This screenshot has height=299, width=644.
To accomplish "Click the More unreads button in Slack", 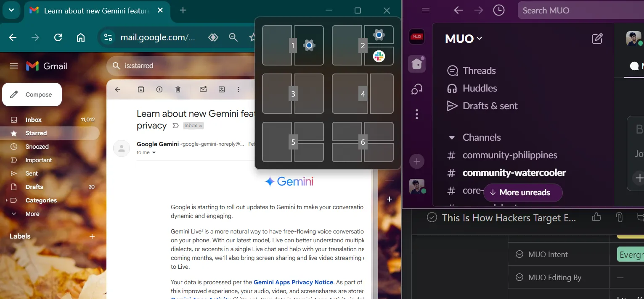I will point(523,192).
